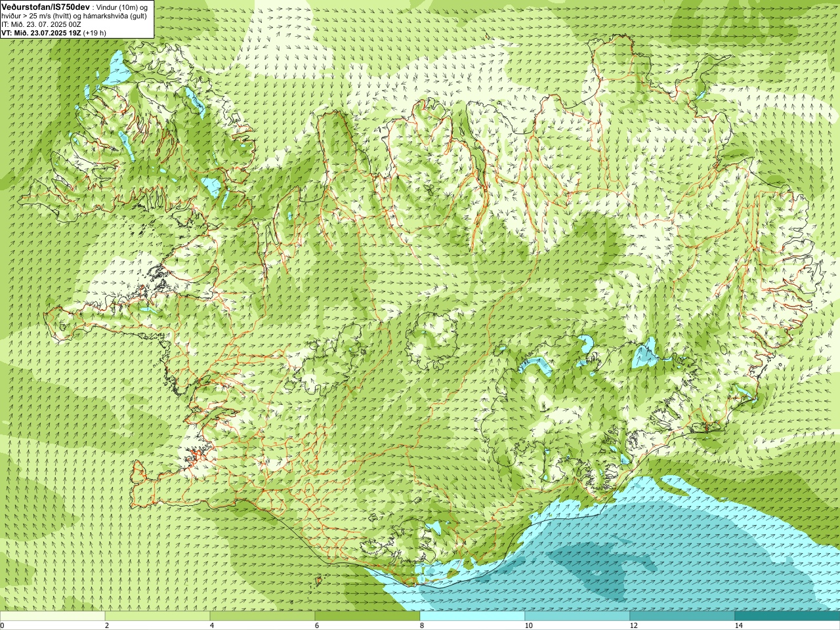The image size is (840, 630).
Task: Click the 'IT: Mið. 23. 07. 2025 00Z' line
Action: click(x=41, y=24)
